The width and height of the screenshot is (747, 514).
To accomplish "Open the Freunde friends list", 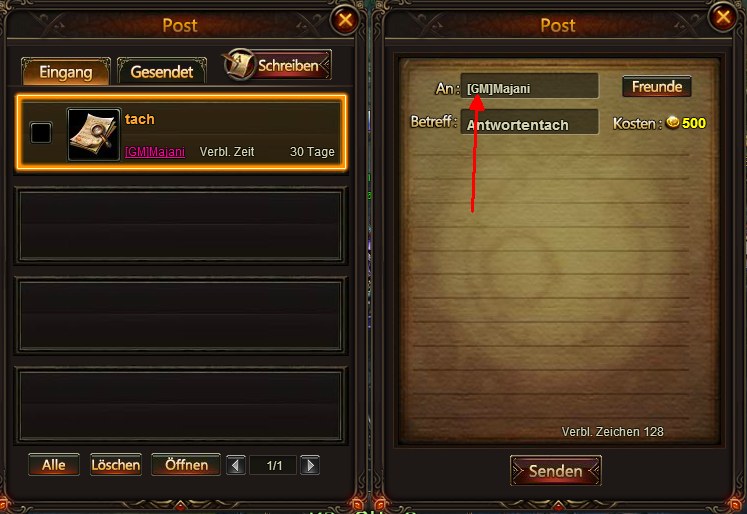I will point(656,87).
